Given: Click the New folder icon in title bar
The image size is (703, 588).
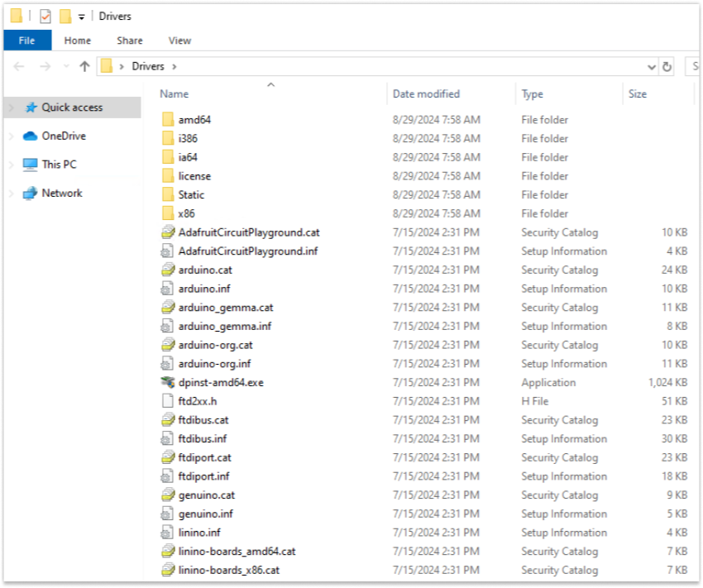Looking at the screenshot, I should [x=65, y=17].
